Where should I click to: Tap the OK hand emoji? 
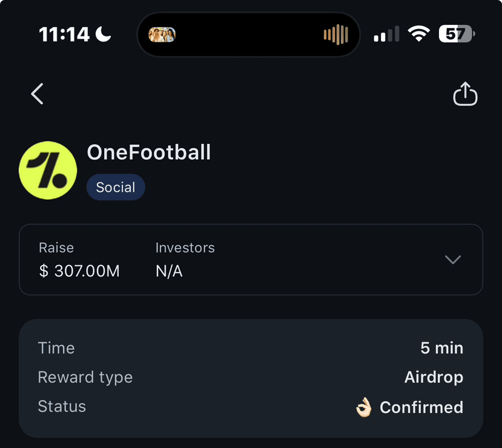coord(363,407)
